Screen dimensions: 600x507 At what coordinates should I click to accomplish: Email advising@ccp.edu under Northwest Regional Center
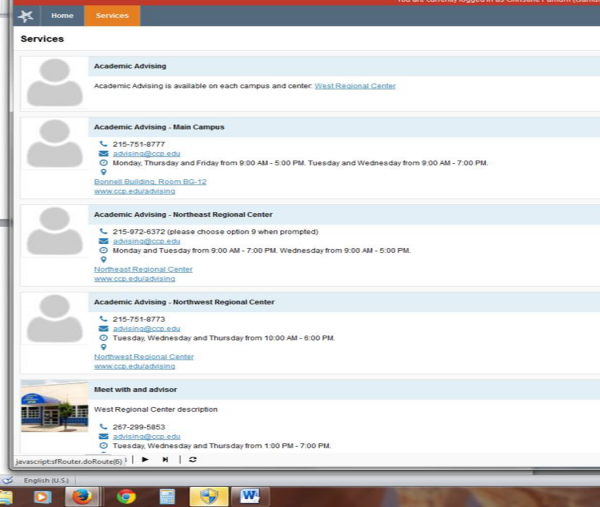(147, 329)
